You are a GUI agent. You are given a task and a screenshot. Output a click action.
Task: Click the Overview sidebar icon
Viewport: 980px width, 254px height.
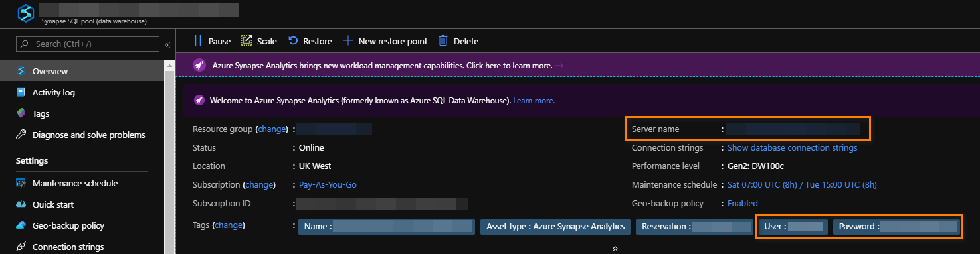tap(21, 71)
